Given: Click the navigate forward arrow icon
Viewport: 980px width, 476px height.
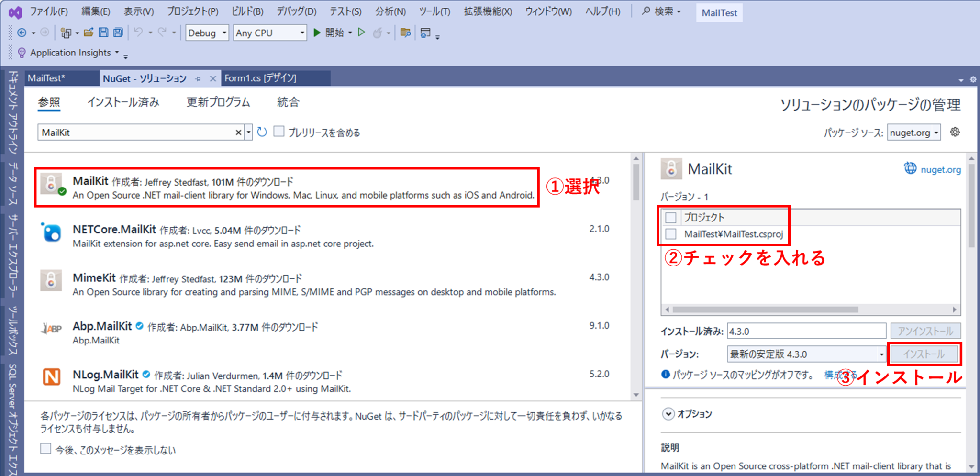Looking at the screenshot, I should click(x=45, y=33).
